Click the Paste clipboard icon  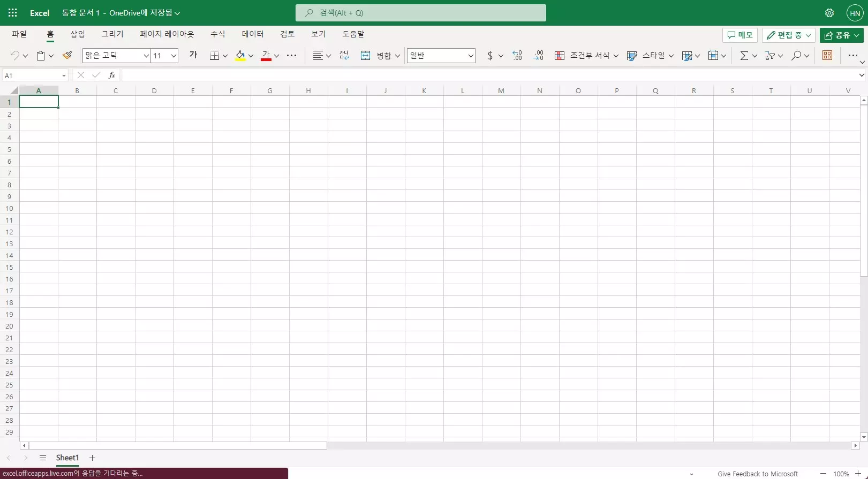[x=41, y=55]
